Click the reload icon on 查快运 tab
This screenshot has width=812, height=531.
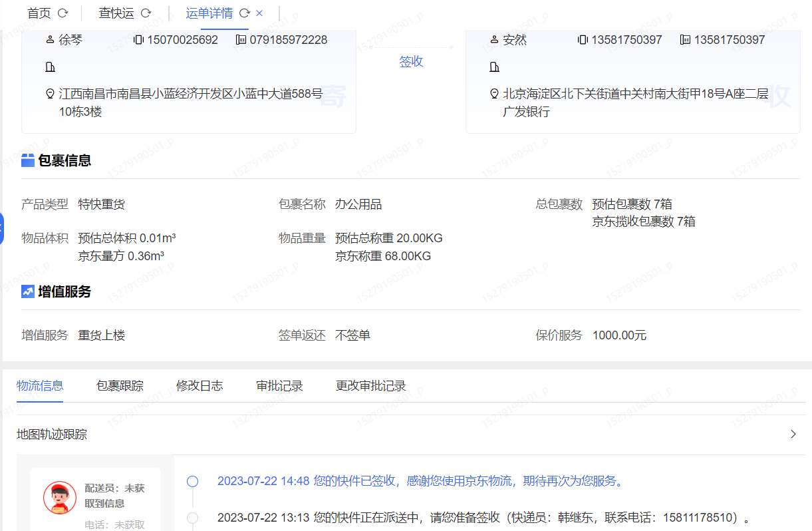[146, 13]
